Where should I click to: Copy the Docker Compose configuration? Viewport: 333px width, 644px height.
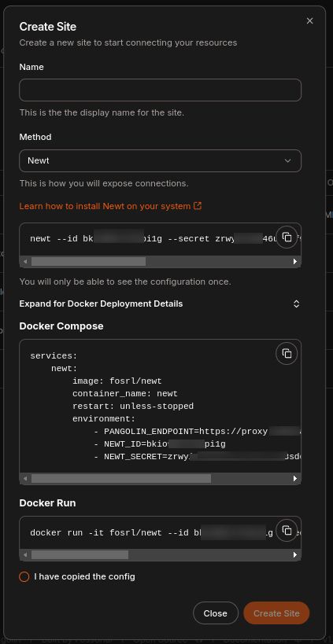click(x=287, y=353)
